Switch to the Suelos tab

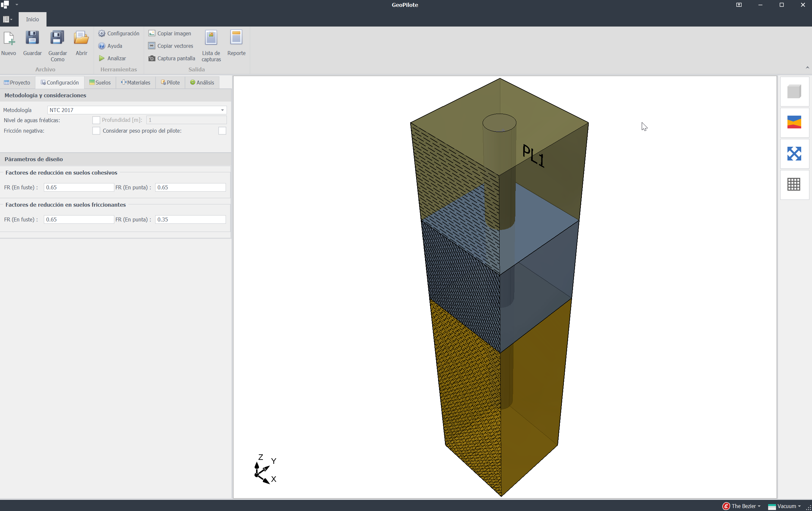click(x=100, y=83)
